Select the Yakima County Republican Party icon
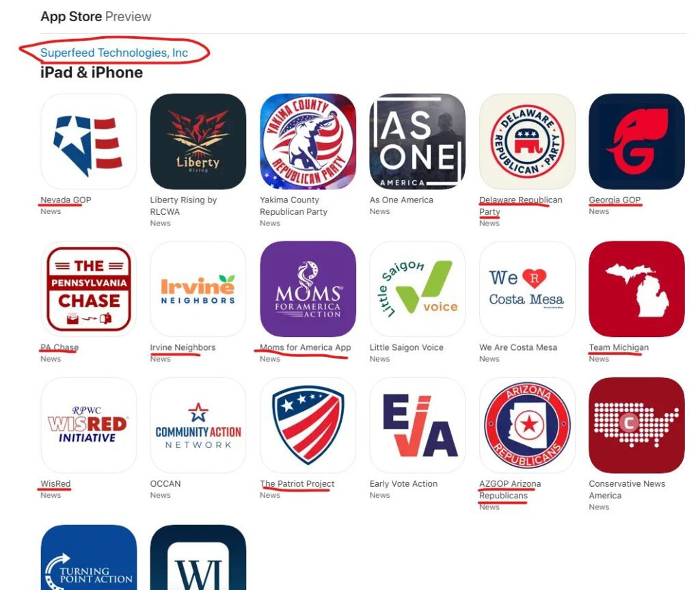Image resolution: width=700 pixels, height=590 pixels. tap(308, 141)
